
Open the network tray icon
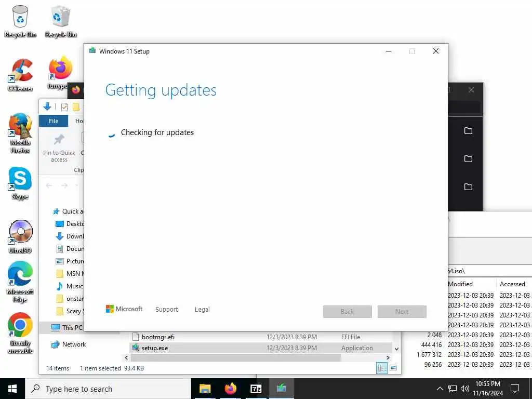(453, 389)
